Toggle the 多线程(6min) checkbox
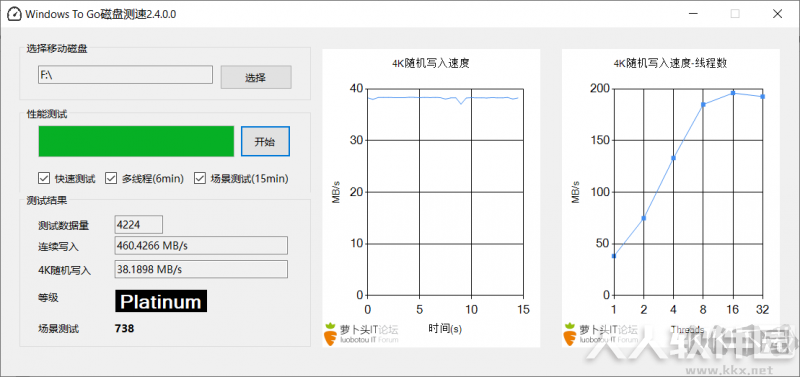Image resolution: width=800 pixels, height=377 pixels. tap(111, 178)
